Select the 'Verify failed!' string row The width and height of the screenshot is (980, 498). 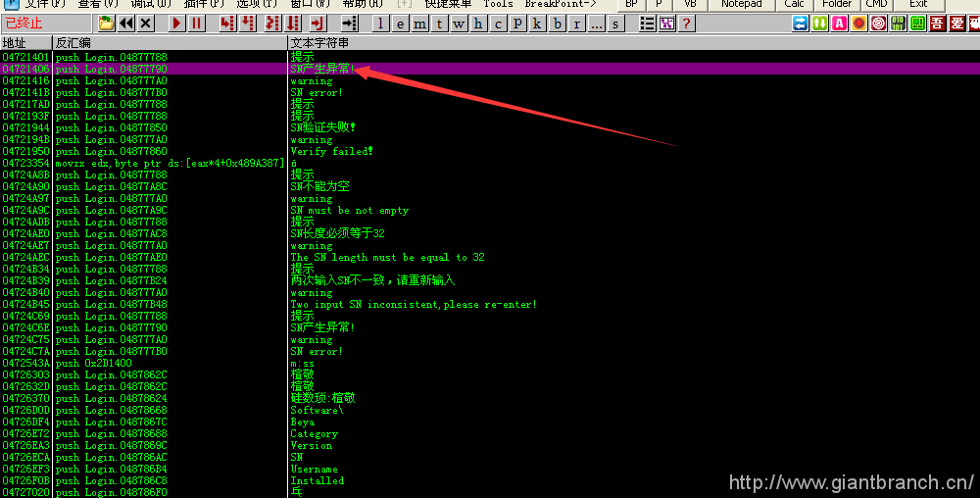tap(331, 152)
